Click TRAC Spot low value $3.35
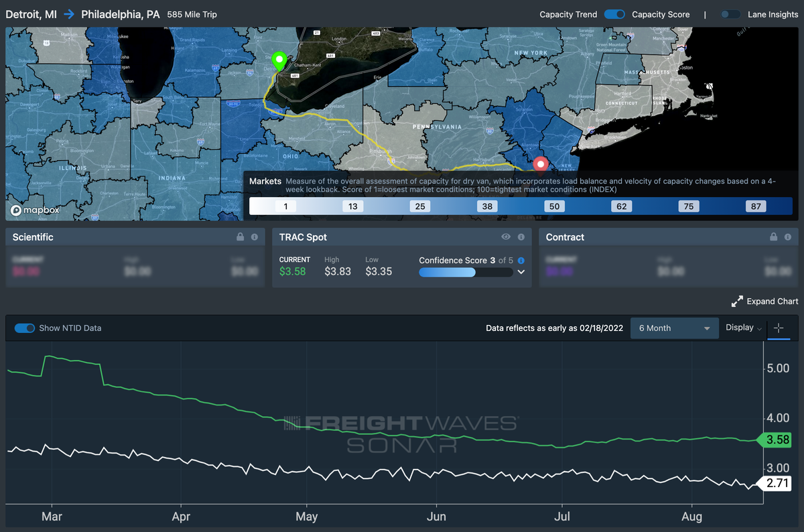The height and width of the screenshot is (532, 804). pos(379,271)
